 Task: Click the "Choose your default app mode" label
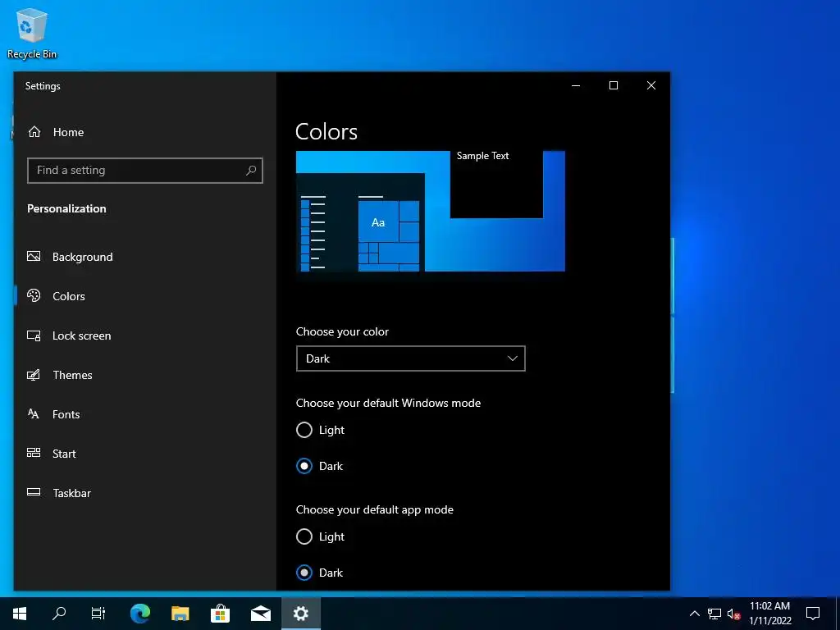374,509
